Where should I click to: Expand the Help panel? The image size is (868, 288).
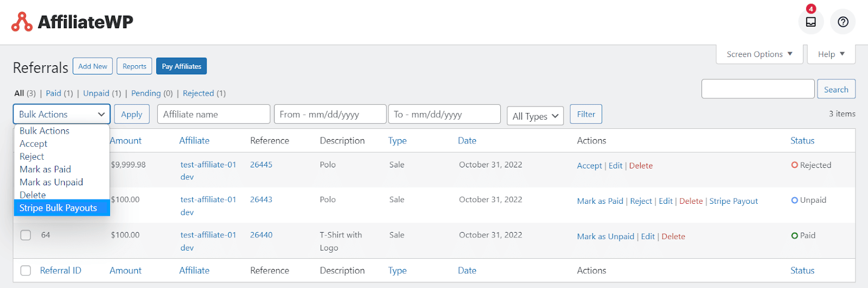click(831, 54)
